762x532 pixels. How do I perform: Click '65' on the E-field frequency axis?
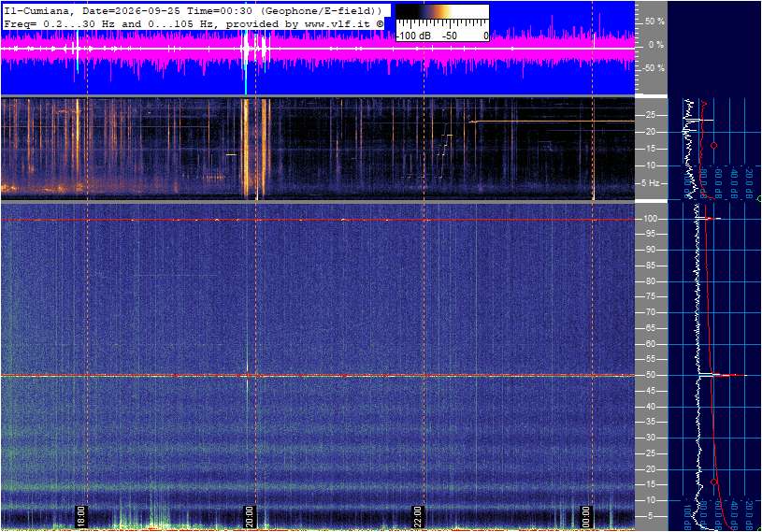click(x=650, y=328)
